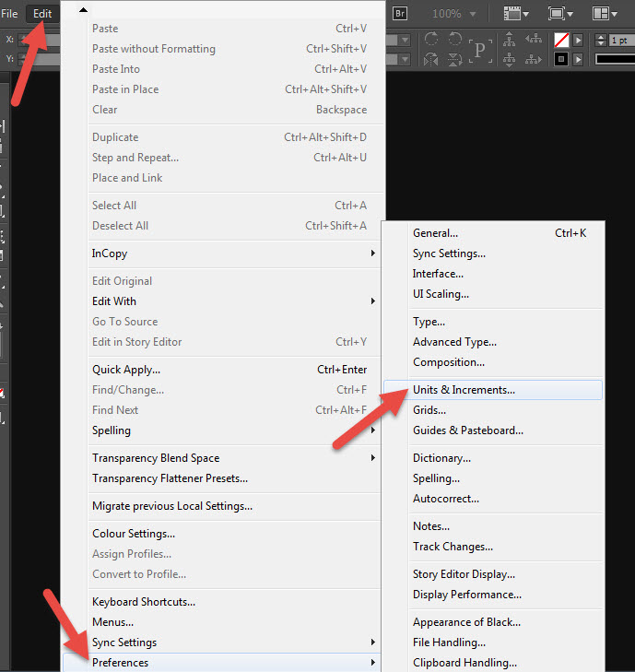The height and width of the screenshot is (672, 635).
Task: Open File Handling... preferences
Action: 493,642
